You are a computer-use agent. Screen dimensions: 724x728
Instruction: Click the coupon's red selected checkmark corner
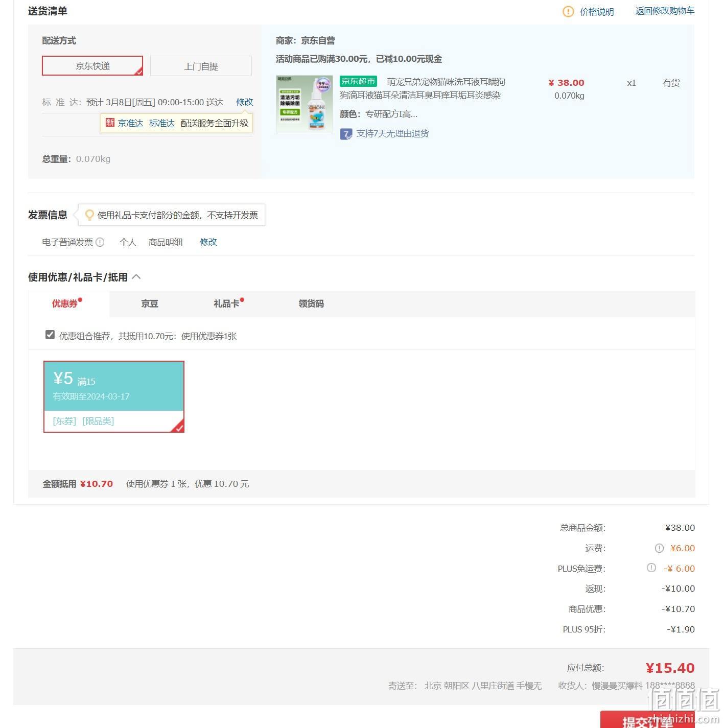(x=178, y=426)
